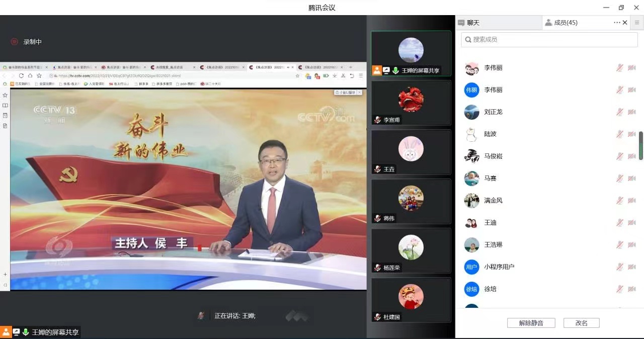The width and height of the screenshot is (644, 339).
Task: Click the orange host icon in bottom-left label
Action: click(6, 332)
